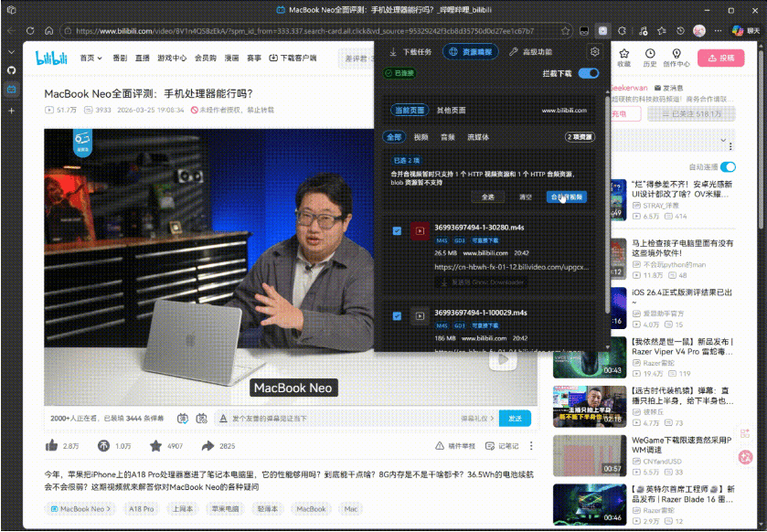Click the 2 项资源 count badge

click(580, 137)
